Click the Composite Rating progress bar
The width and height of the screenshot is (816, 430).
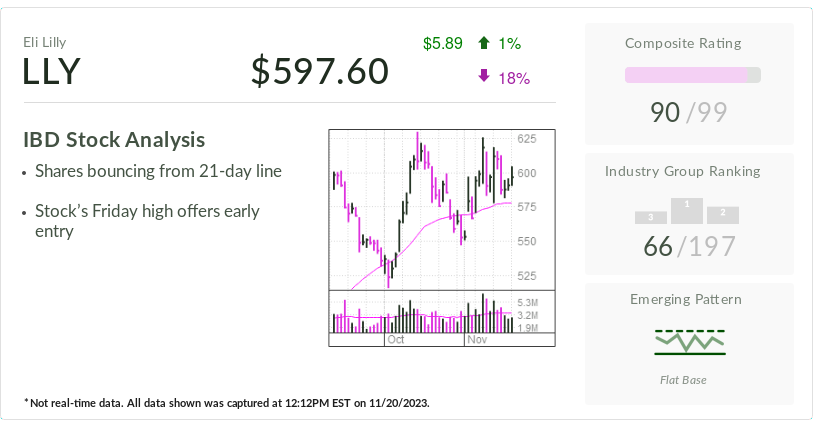tap(692, 75)
